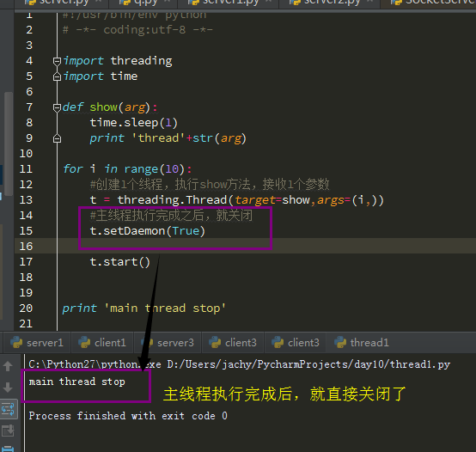This screenshot has width=476, height=452.
Task: Click 'main thread stop' console output
Action: (x=76, y=382)
